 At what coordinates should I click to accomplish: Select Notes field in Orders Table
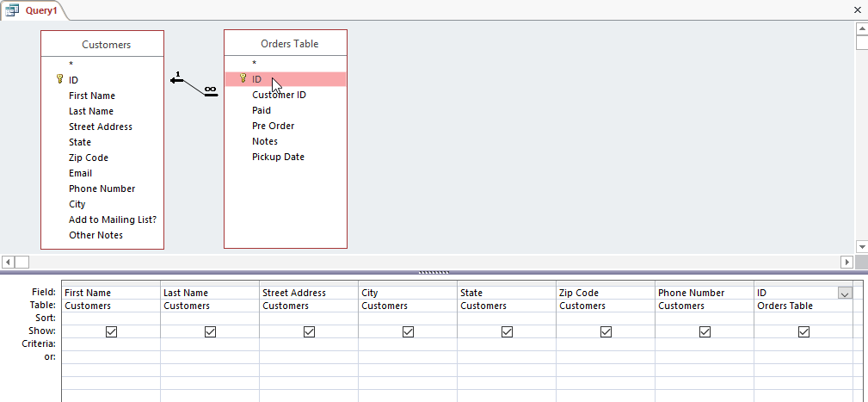tap(265, 141)
